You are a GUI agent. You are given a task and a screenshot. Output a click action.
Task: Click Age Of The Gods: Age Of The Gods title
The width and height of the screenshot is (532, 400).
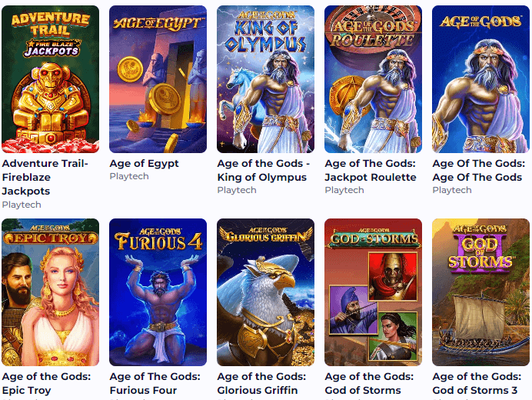tap(478, 171)
